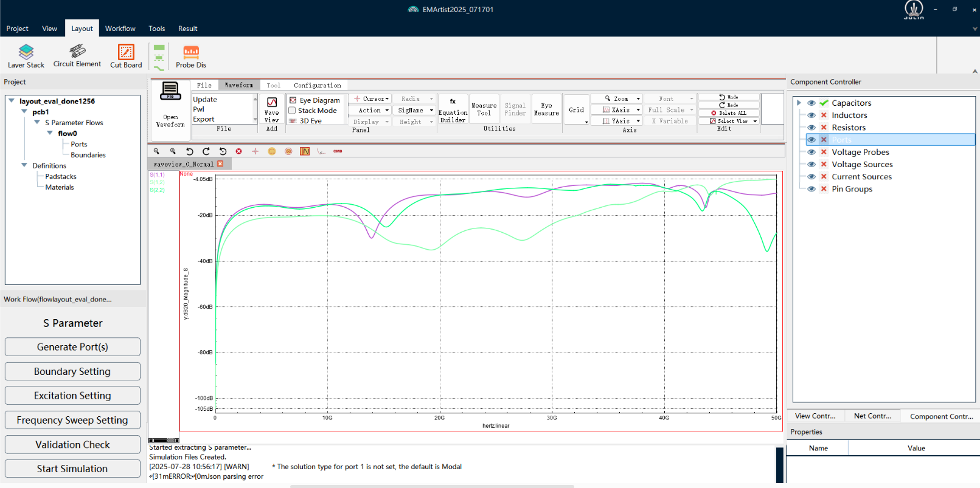
Task: Collapse the flow0 tree node
Action: [50, 133]
